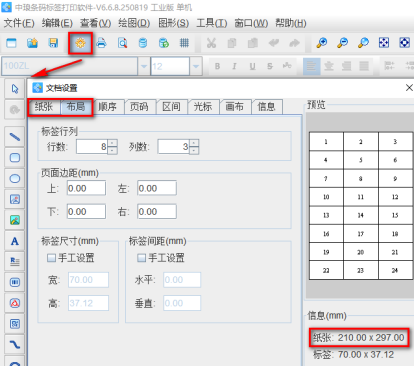415x367 pixels.
Task: Open the 编辑(E) menu
Action: pyautogui.click(x=57, y=23)
